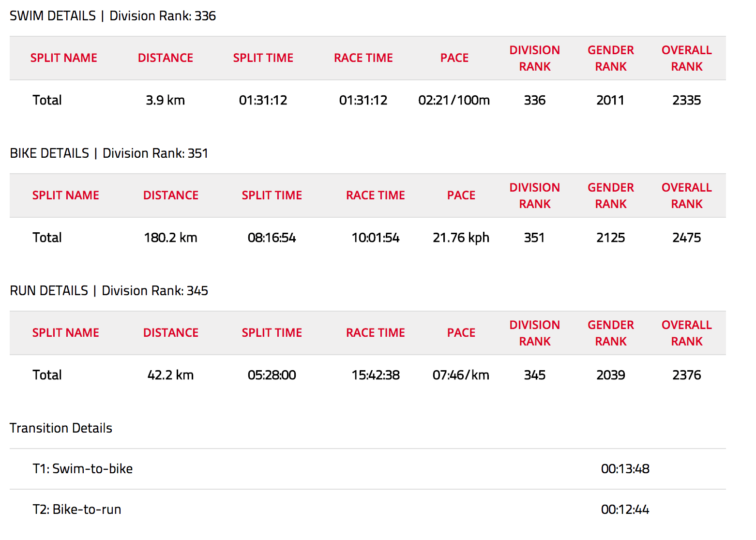Select the Transition Details heading
The image size is (756, 540).
pyautogui.click(x=61, y=428)
